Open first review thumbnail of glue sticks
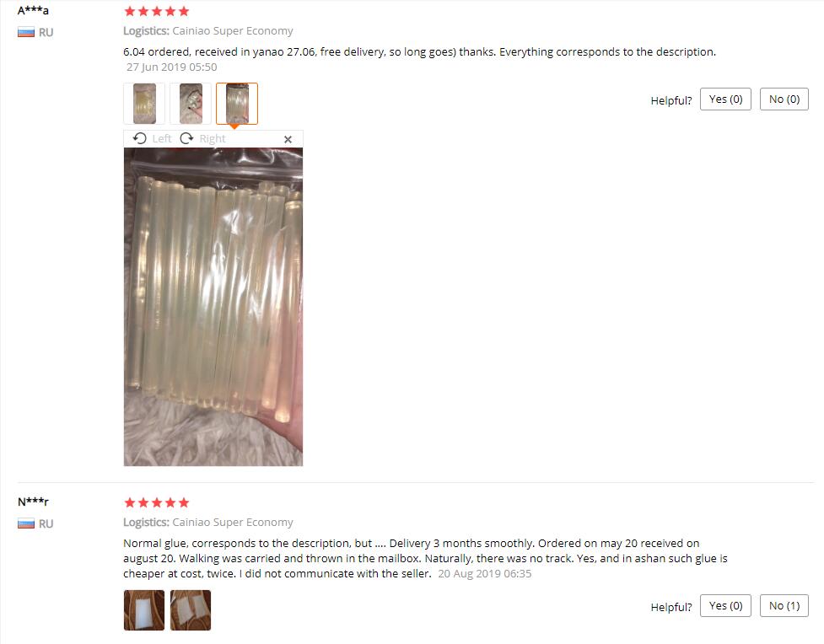 point(144,104)
